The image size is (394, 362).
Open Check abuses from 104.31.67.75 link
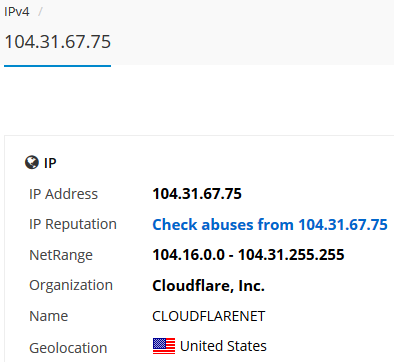tap(270, 224)
